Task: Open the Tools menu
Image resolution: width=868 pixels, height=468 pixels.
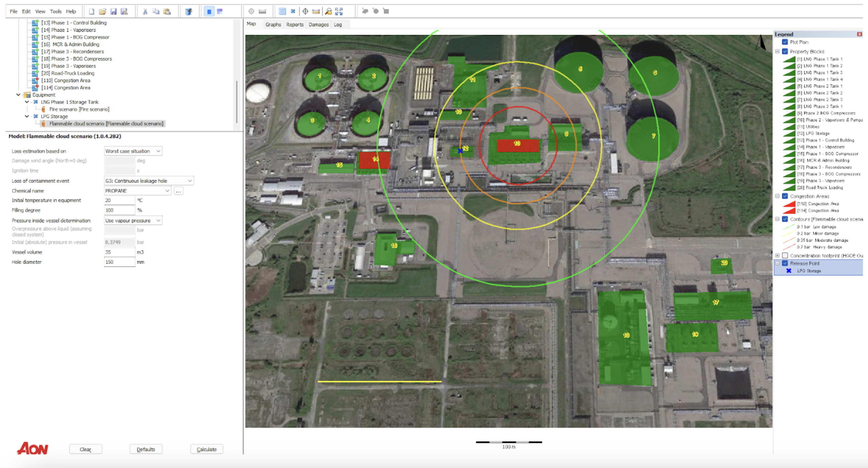Action: (56, 11)
